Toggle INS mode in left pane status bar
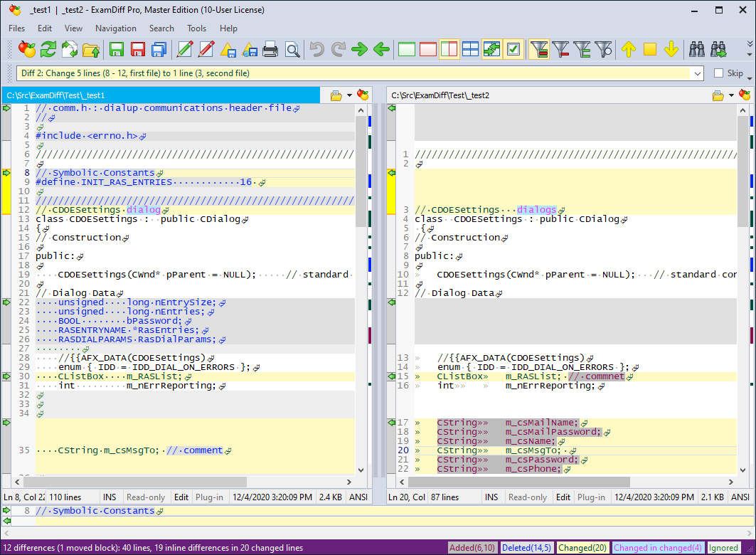 [110, 497]
